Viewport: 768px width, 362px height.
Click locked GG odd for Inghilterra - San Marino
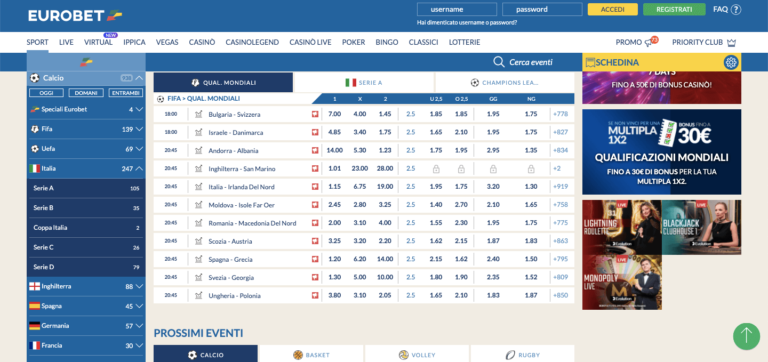click(493, 169)
